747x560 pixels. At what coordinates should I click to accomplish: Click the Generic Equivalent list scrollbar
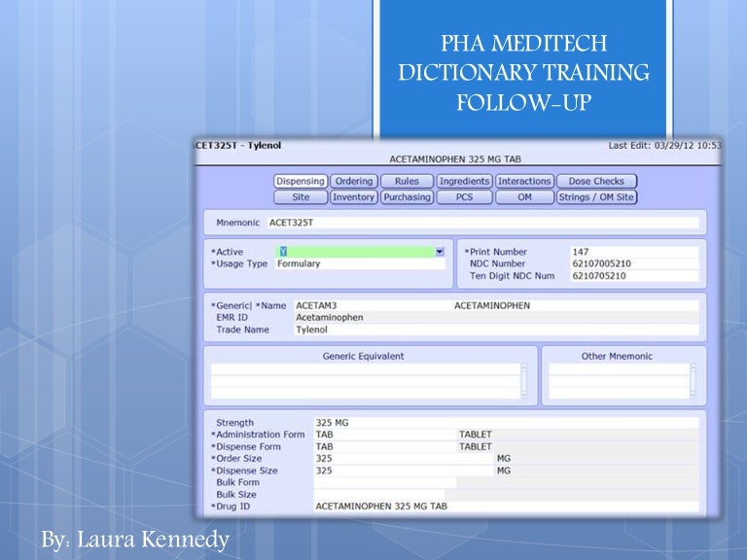coord(524,381)
